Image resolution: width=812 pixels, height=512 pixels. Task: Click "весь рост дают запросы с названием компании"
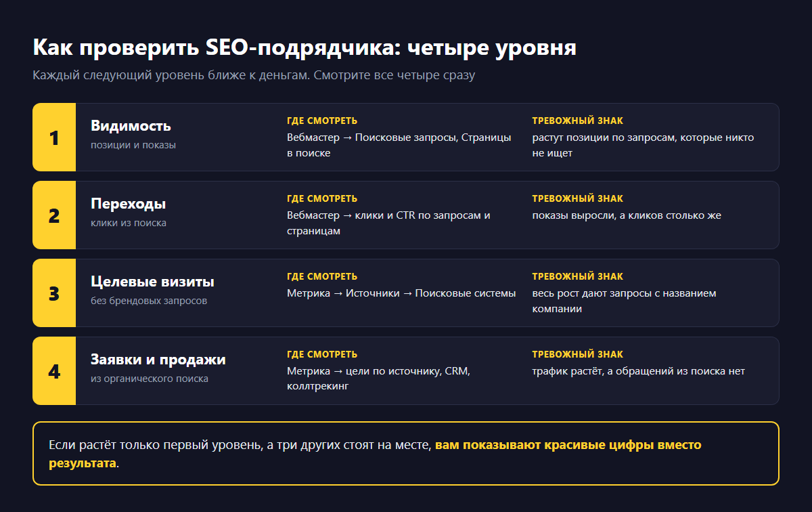click(624, 301)
